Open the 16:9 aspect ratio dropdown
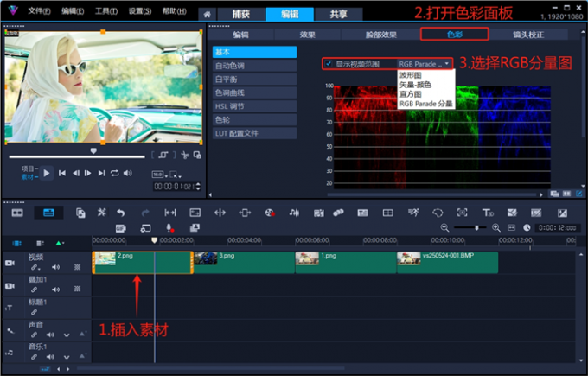Image resolution: width=588 pixels, height=376 pixels. coord(160,175)
